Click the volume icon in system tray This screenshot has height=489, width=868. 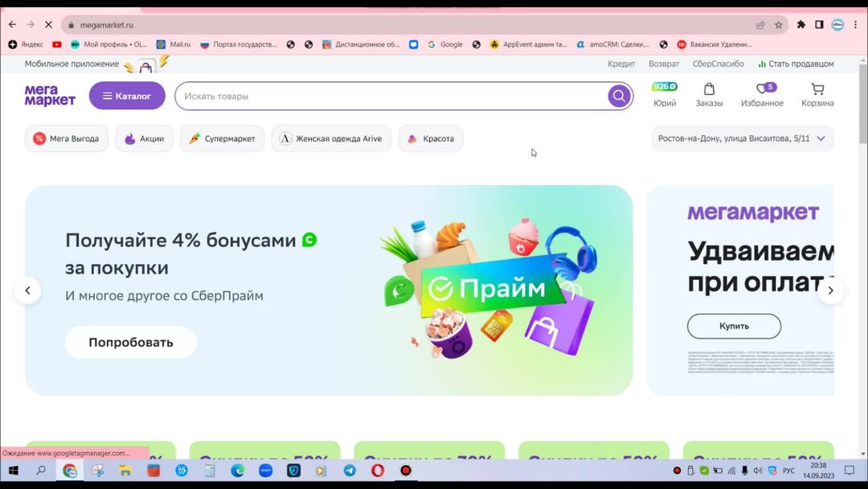(x=758, y=471)
